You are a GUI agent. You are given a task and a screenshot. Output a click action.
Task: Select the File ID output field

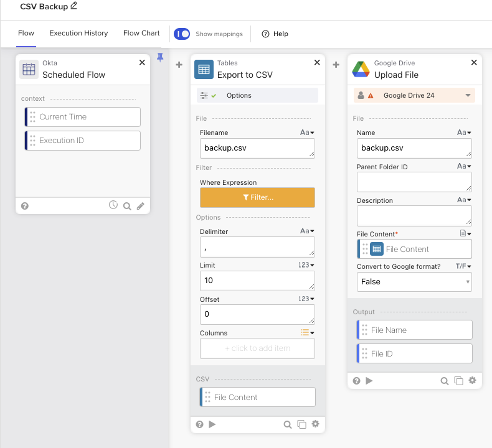[415, 353]
